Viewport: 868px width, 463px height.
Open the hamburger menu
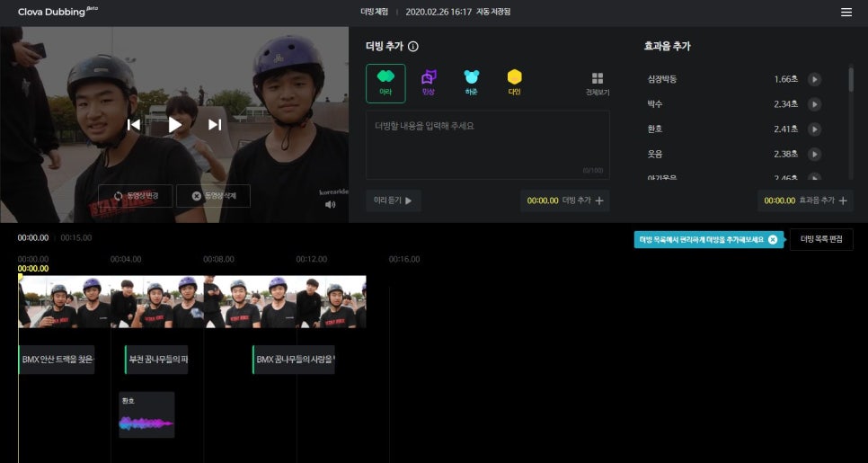(846, 13)
